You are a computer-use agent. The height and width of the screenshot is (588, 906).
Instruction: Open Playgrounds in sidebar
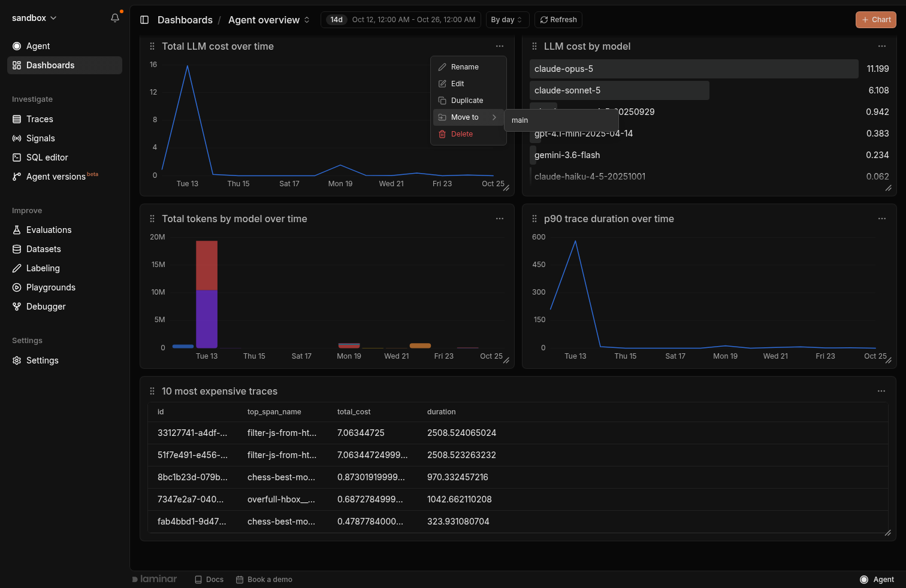pos(65,287)
